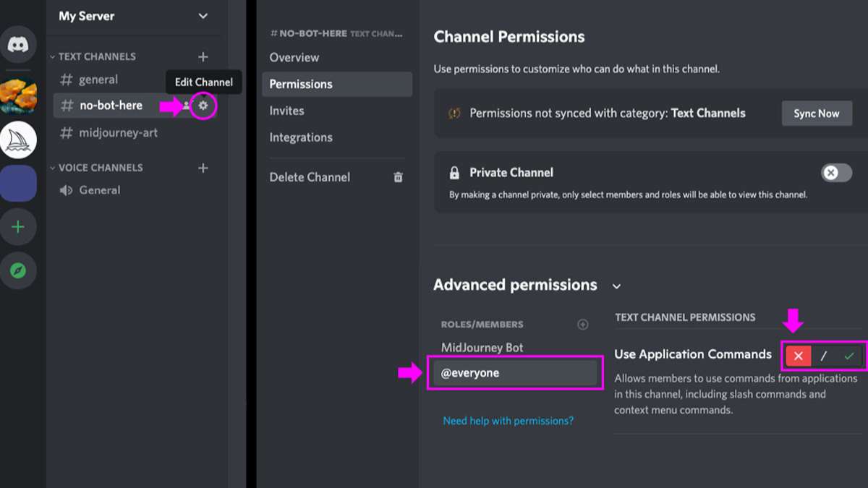The height and width of the screenshot is (488, 868).
Task: Deny Use Application Commands with the red X
Action: click(x=798, y=355)
